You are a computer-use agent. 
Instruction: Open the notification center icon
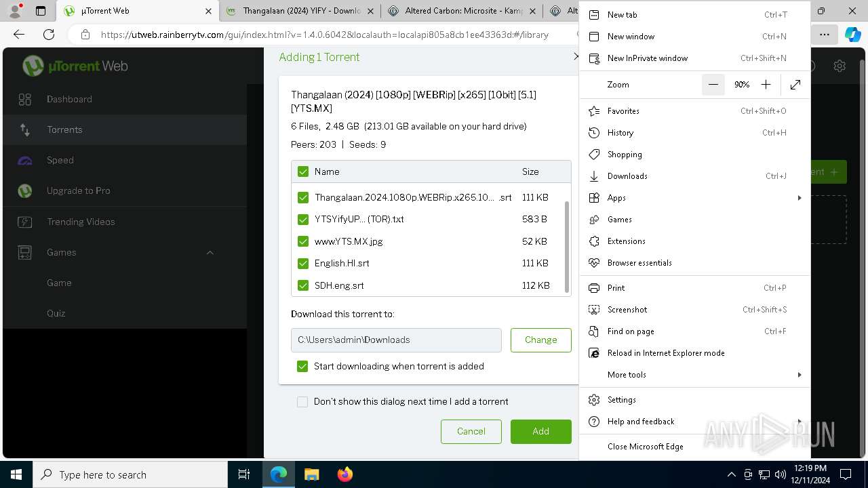pos(846,474)
